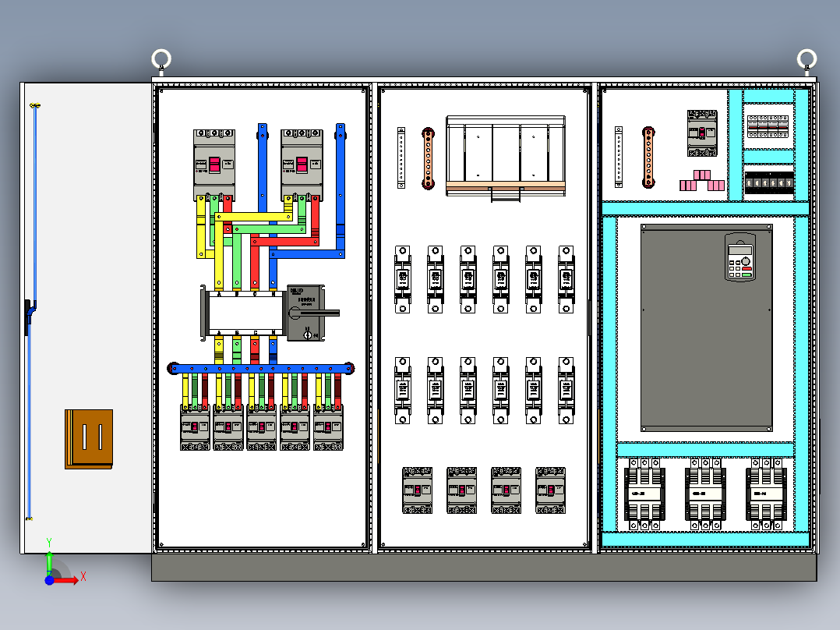The height and width of the screenshot is (630, 840).
Task: Pick the first fuse holder in the upper row
Action: pyautogui.click(x=403, y=279)
